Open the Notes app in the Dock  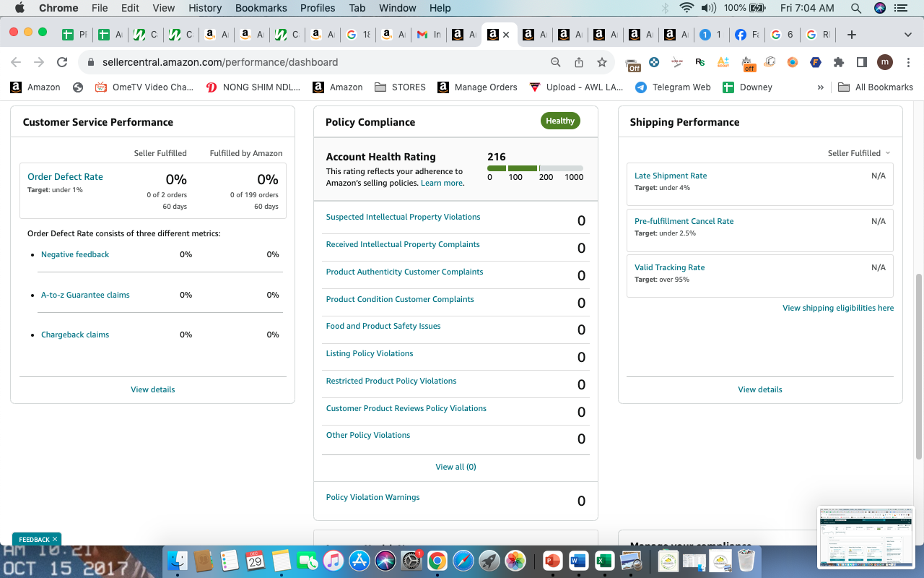click(281, 560)
